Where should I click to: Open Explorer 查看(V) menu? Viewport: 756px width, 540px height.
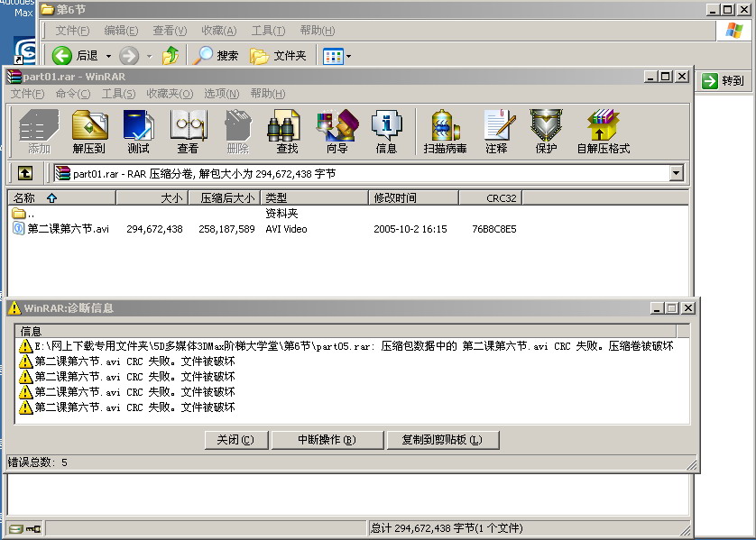(170, 31)
